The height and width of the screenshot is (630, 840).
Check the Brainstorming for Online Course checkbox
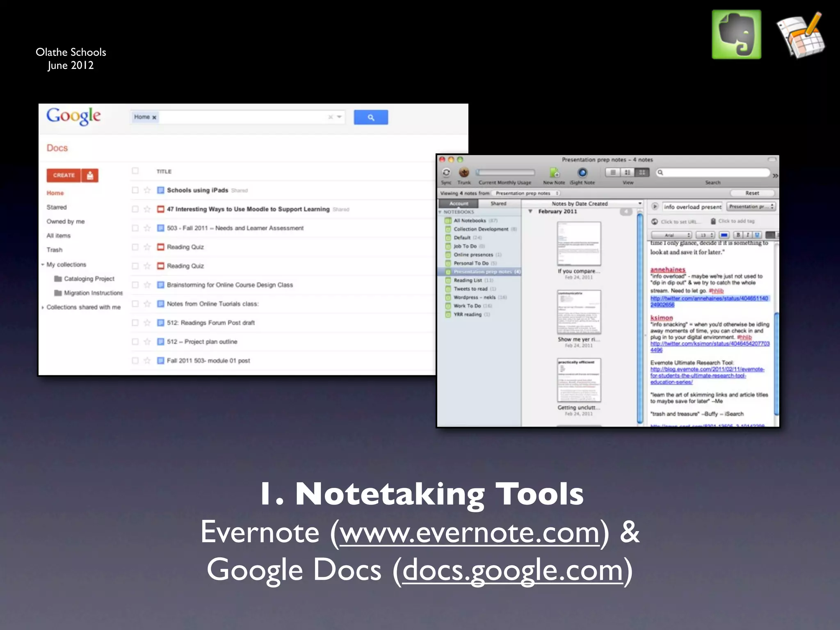(x=135, y=285)
